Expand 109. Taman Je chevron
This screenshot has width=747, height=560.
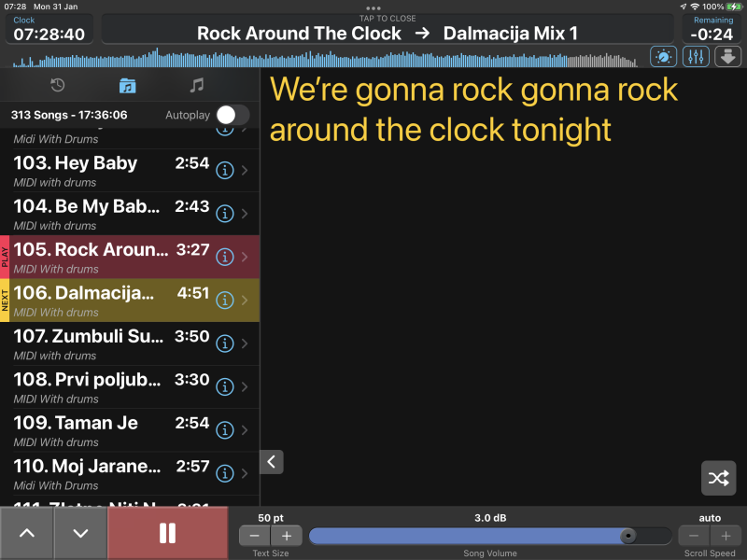click(245, 430)
